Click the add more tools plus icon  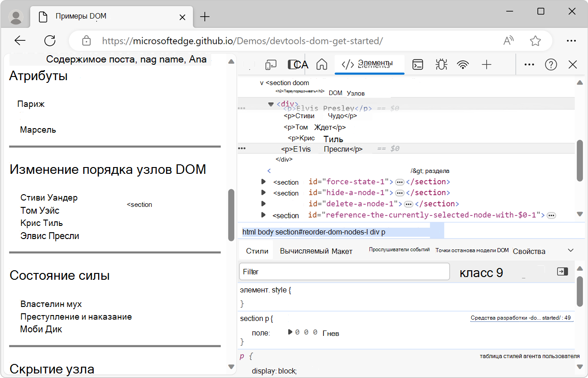pos(487,65)
